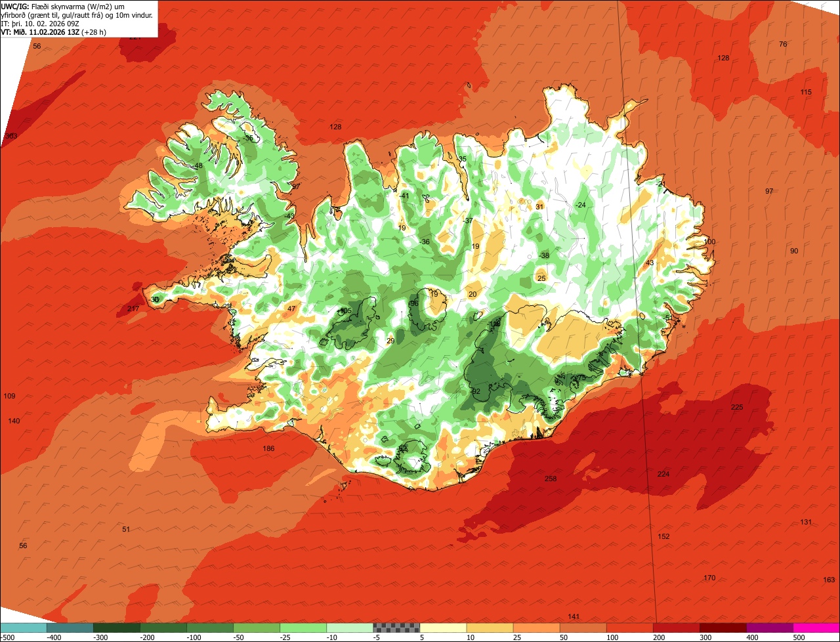Click the negative value -36 on the map
Screen dimensions: 840x642
(x=425, y=242)
